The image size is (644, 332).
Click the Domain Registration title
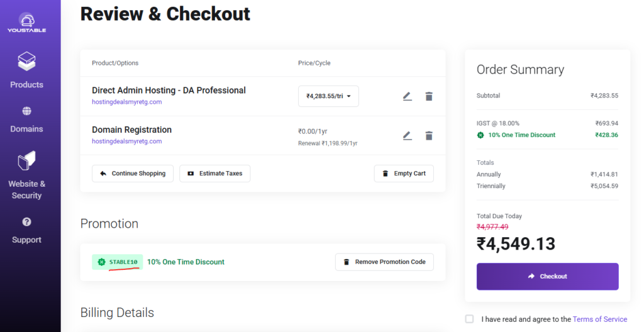coord(132,130)
